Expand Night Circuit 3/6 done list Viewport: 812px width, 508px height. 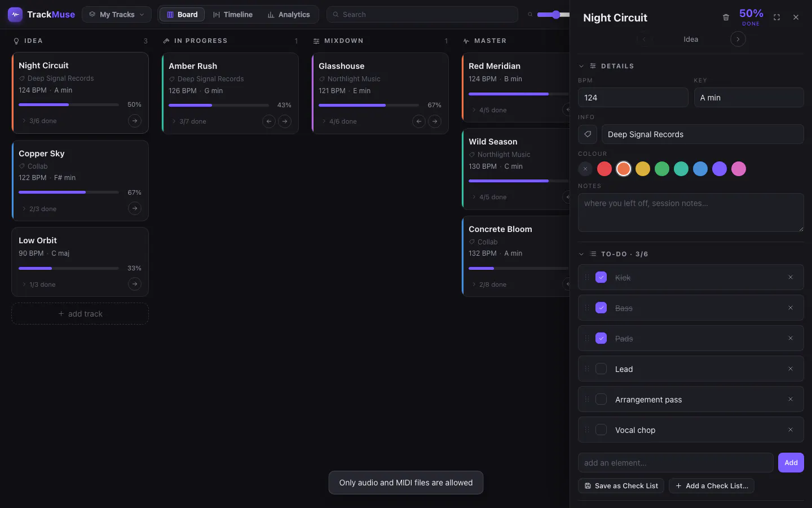coord(39,121)
